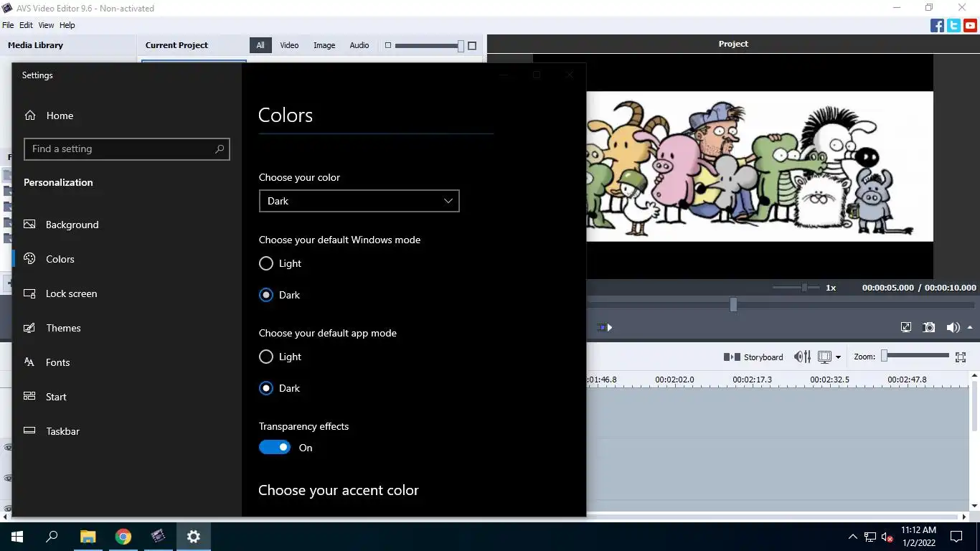This screenshot has height=551, width=980.
Task: Open taskbar Search
Action: [52, 536]
